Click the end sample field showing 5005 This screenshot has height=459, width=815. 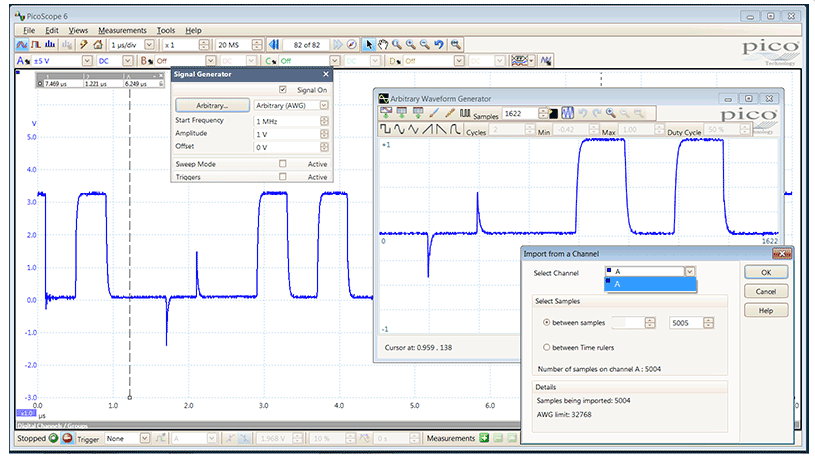click(686, 323)
